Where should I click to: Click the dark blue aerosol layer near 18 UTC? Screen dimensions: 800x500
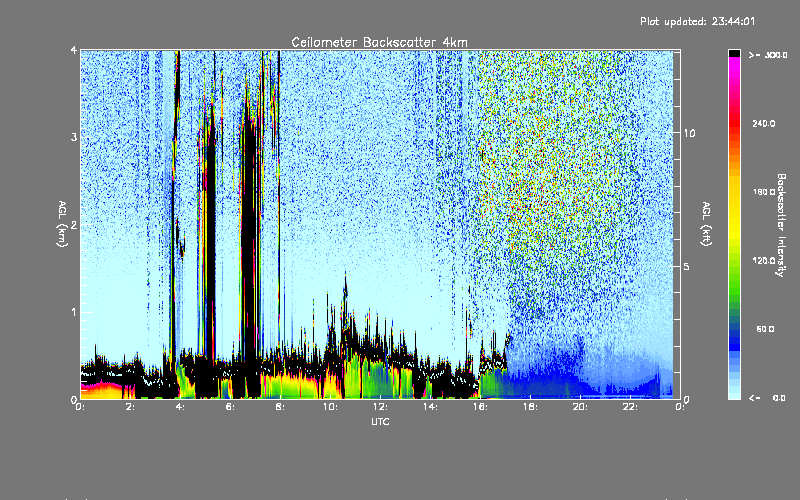pyautogui.click(x=541, y=378)
